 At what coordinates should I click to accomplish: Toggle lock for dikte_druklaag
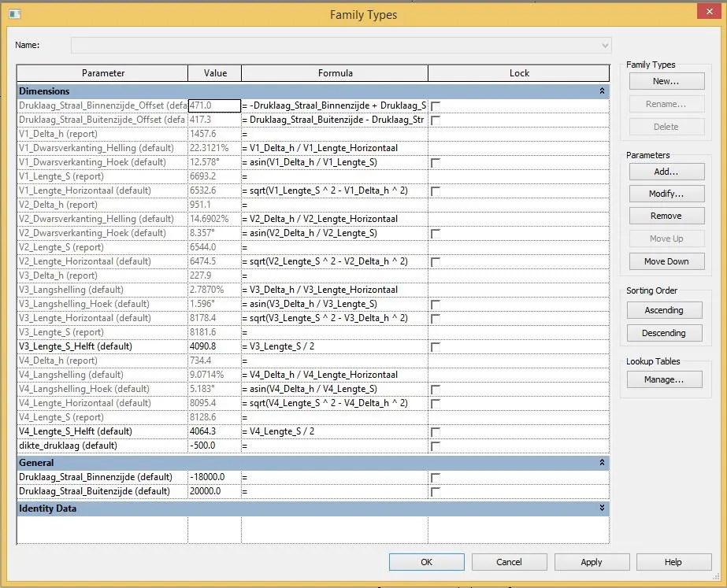point(436,446)
